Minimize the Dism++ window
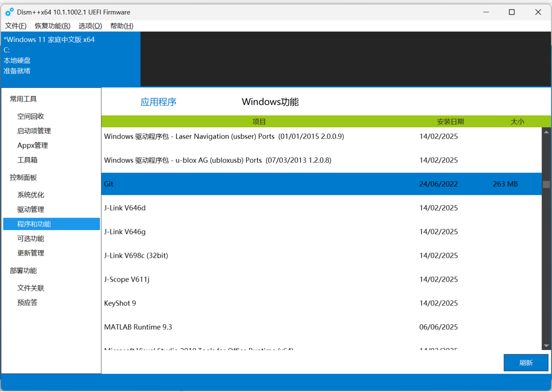Viewport: 552px width, 392px height. (x=486, y=12)
